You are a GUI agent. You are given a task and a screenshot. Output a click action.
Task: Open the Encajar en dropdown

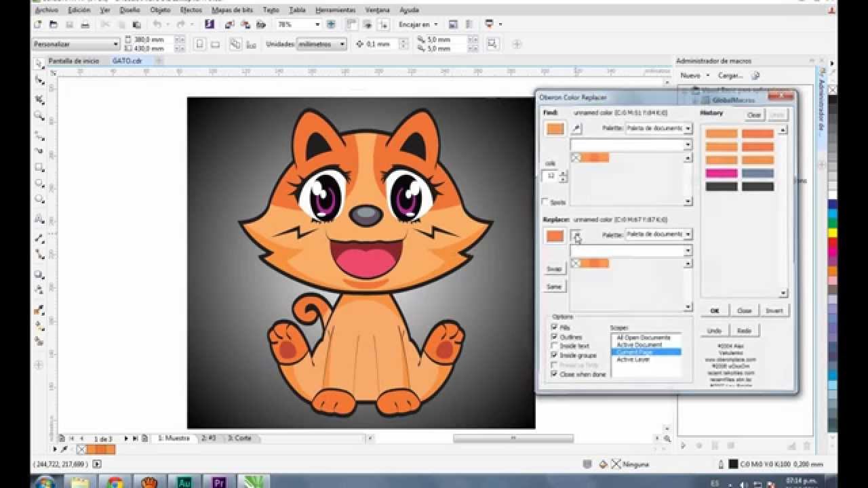[x=435, y=24]
